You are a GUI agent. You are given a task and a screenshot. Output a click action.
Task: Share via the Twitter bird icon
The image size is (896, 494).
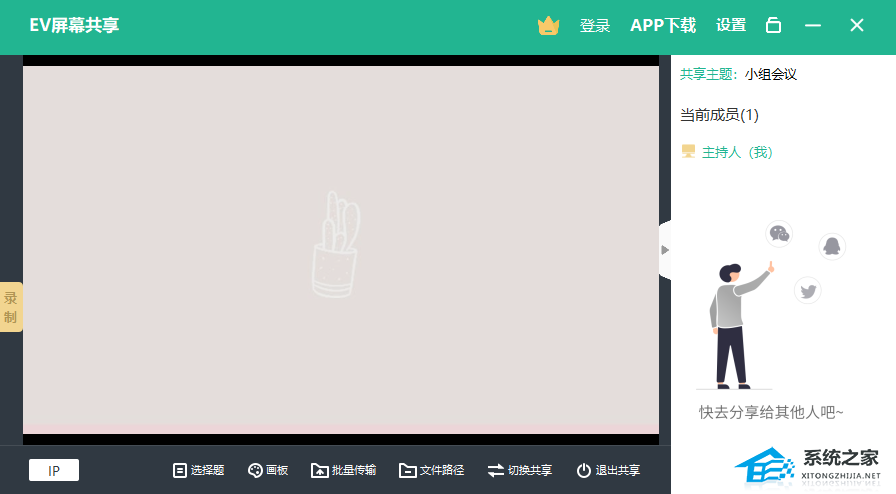point(807,291)
